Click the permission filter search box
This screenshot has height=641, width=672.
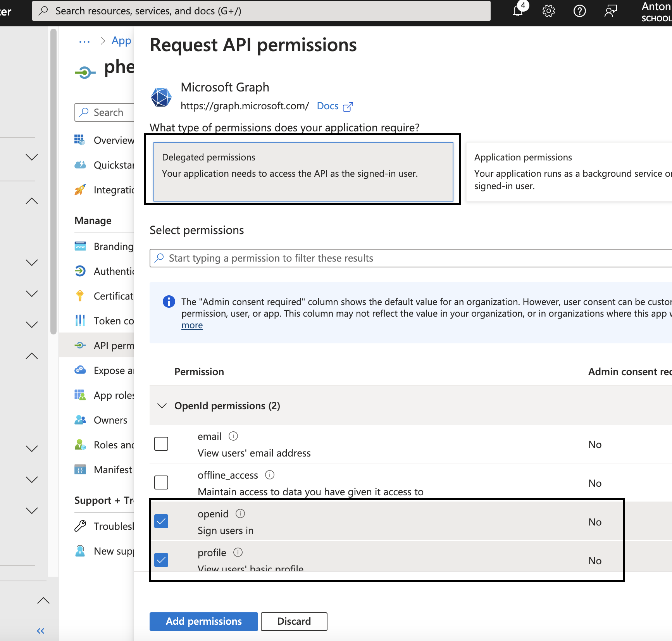click(411, 258)
